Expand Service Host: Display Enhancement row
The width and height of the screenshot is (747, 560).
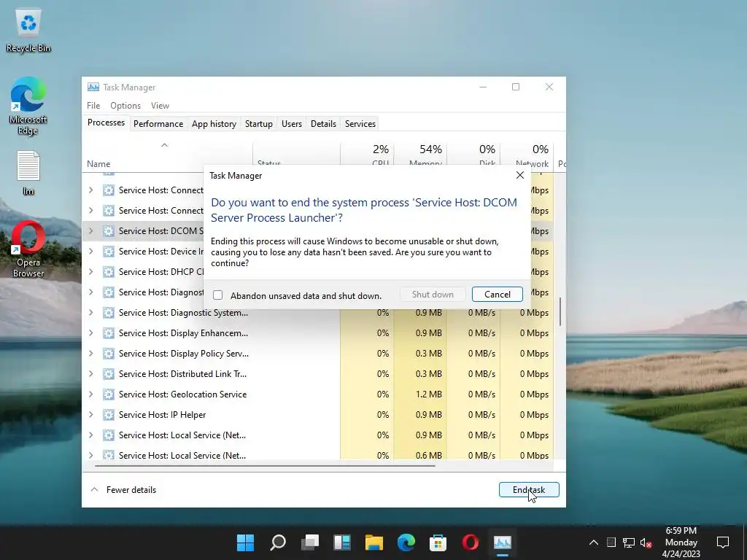(91, 332)
